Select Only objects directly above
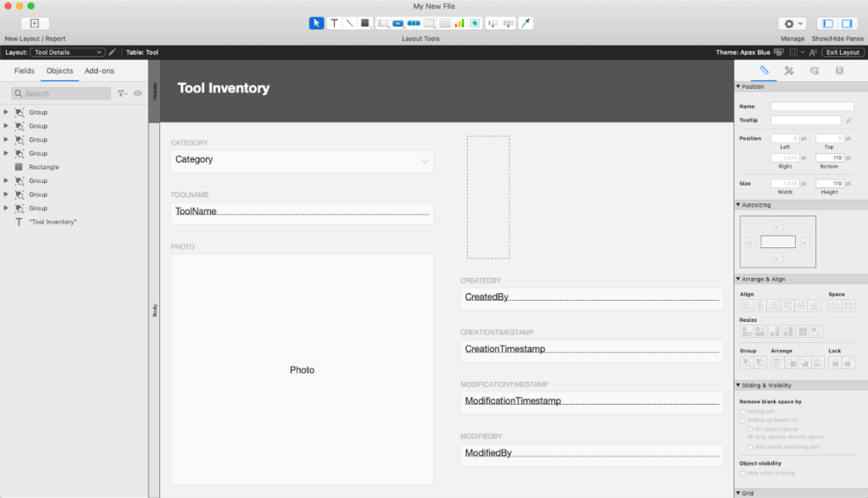Image resolution: width=868 pixels, height=498 pixels. pyautogui.click(x=750, y=437)
